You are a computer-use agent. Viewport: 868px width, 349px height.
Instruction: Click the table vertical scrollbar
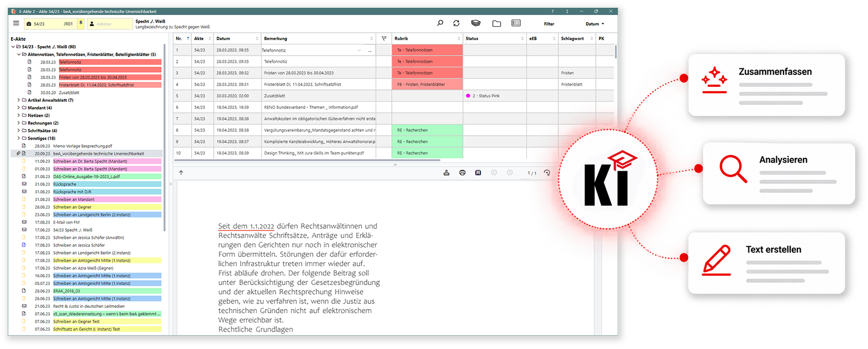click(615, 51)
